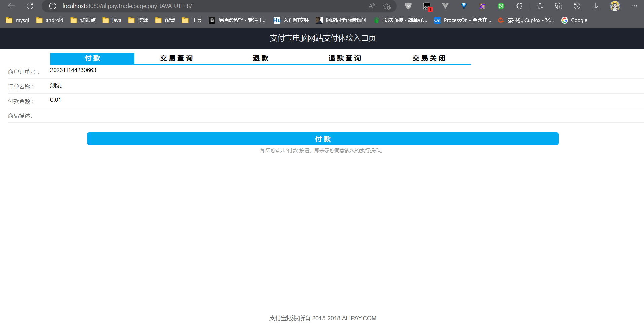Switch to the 交易查询 tab
Image resolution: width=644 pixels, height=324 pixels.
(176, 58)
